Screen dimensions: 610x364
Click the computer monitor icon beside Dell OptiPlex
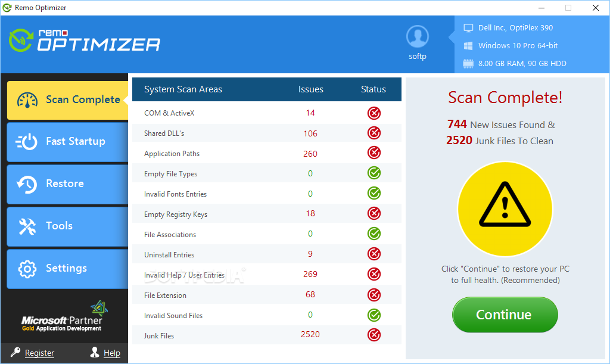(468, 28)
